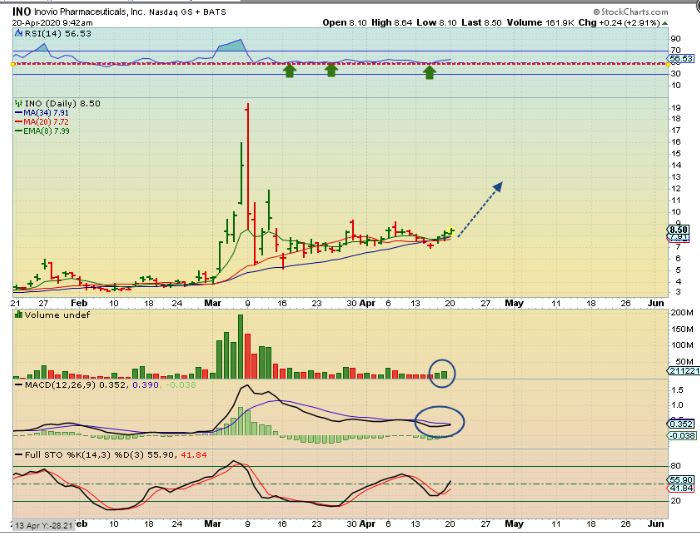This screenshot has height=533, width=700.
Task: Click the up triangle icon next to Chg
Action: [x=665, y=23]
